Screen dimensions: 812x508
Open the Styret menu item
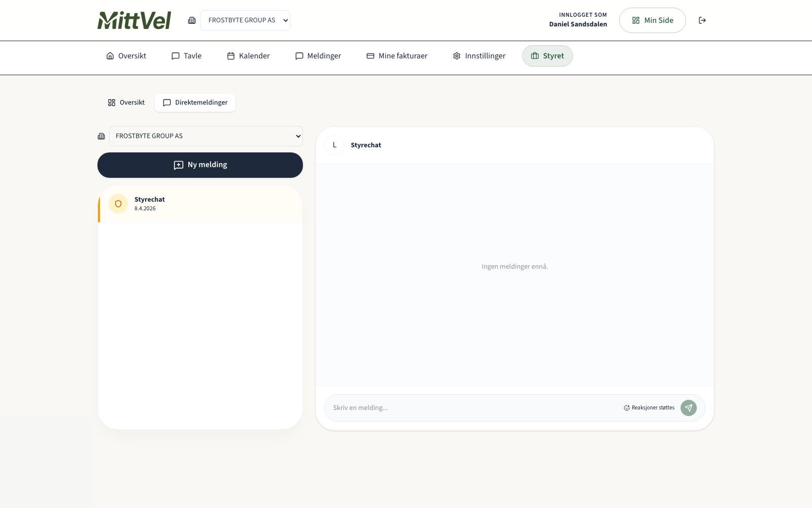(x=547, y=56)
